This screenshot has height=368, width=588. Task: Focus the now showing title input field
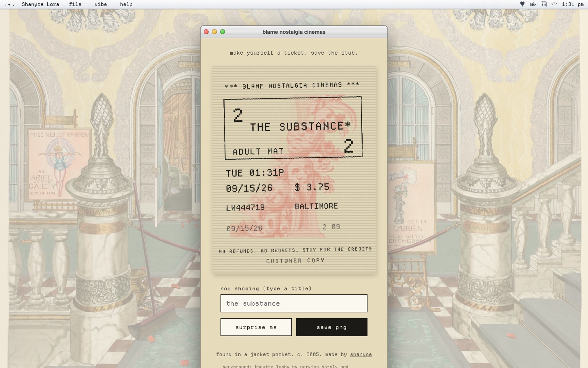click(x=294, y=303)
